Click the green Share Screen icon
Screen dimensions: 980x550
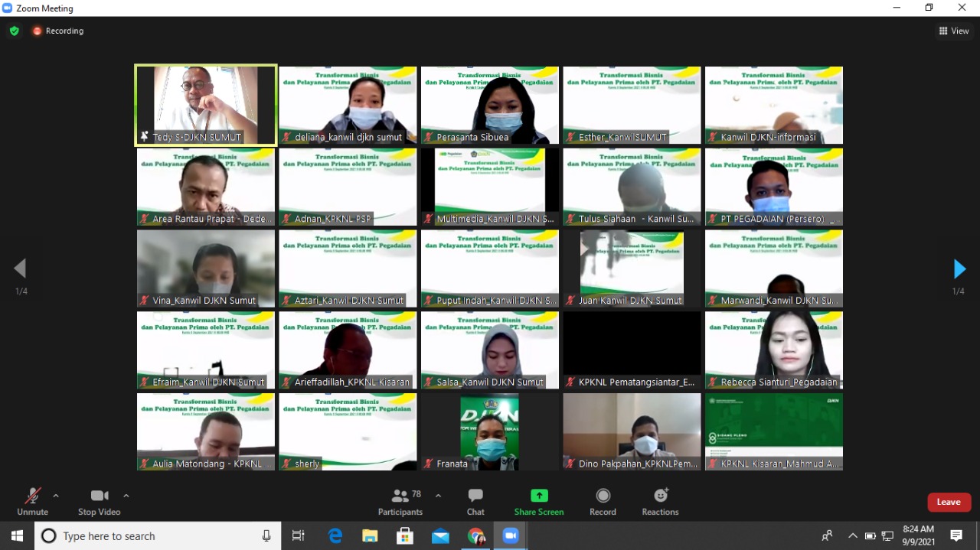539,496
